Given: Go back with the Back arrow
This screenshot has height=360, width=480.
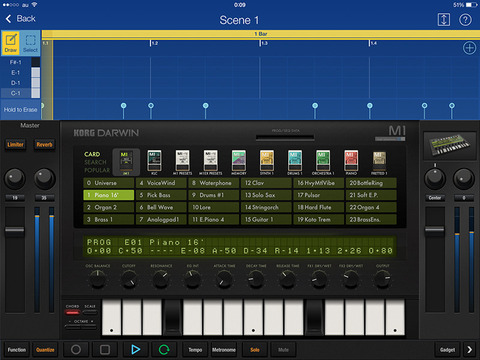Looking at the screenshot, I should (21, 19).
